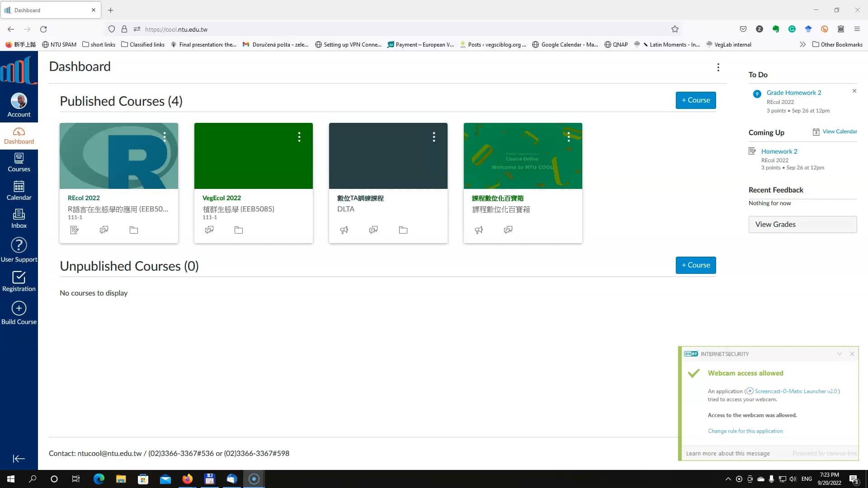
Task: Open files folder icon on 數位TA訓練課程 card
Action: click(x=403, y=230)
